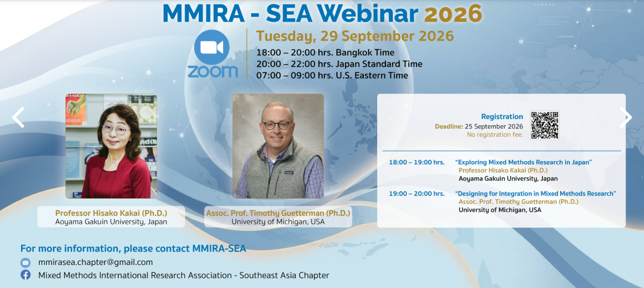Viewport: 644px width, 288px height.
Task: Click the Deadline: 25 September 2026 text
Action: 479,126
